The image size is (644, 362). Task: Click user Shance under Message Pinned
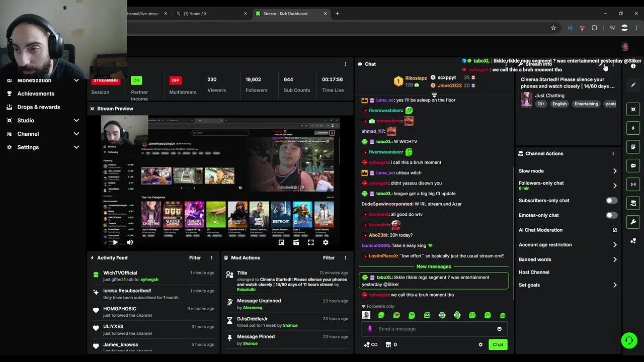tap(250, 344)
